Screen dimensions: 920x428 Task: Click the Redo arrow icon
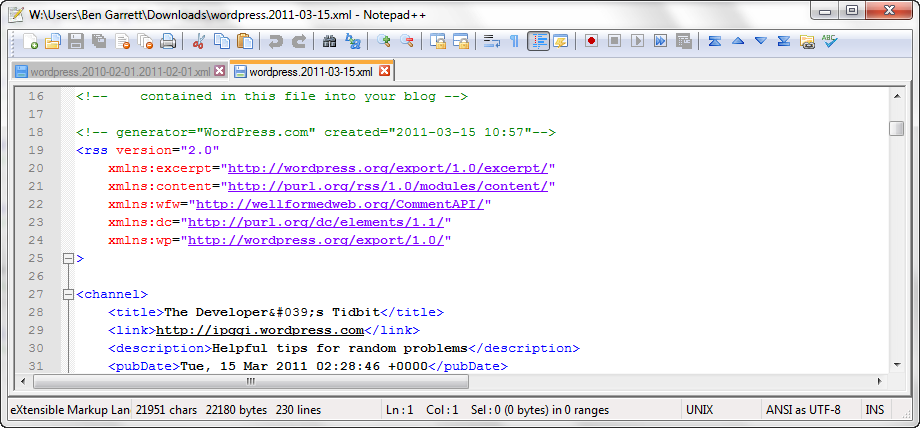pos(299,41)
